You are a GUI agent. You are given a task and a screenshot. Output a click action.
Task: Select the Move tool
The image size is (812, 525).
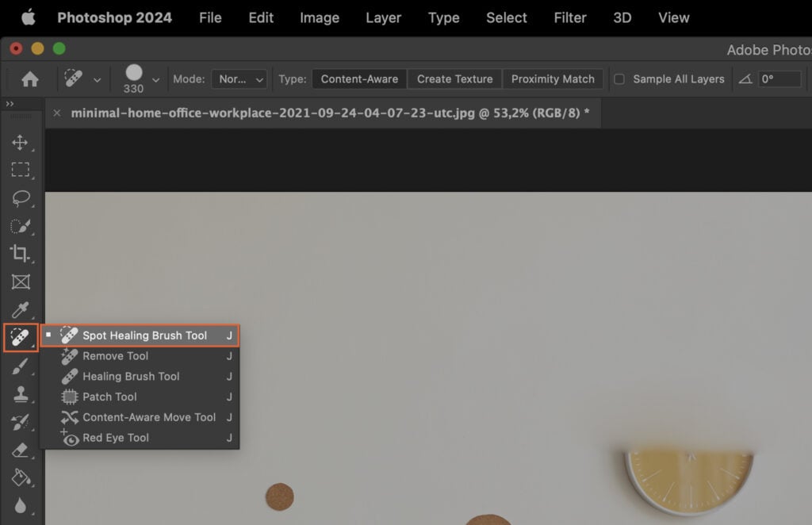pyautogui.click(x=19, y=143)
